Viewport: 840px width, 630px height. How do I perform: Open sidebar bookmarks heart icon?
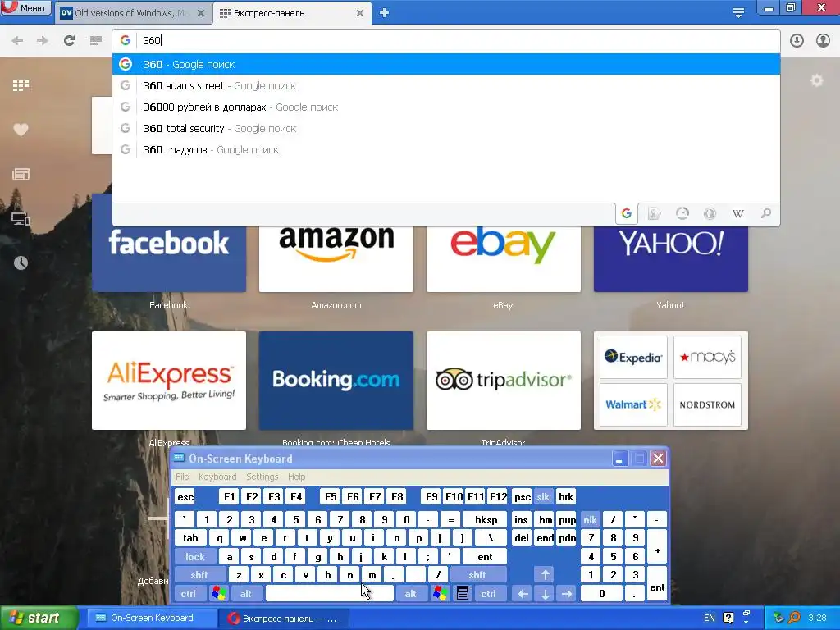(21, 130)
